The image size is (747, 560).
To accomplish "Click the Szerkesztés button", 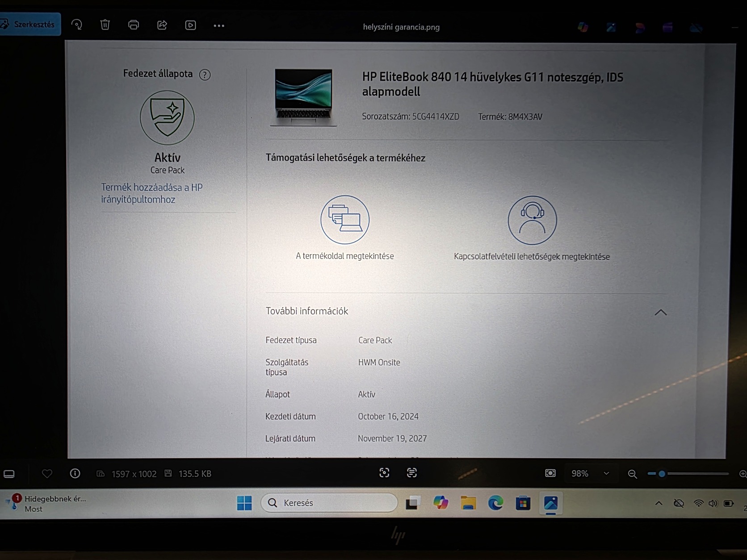I will click(x=30, y=24).
